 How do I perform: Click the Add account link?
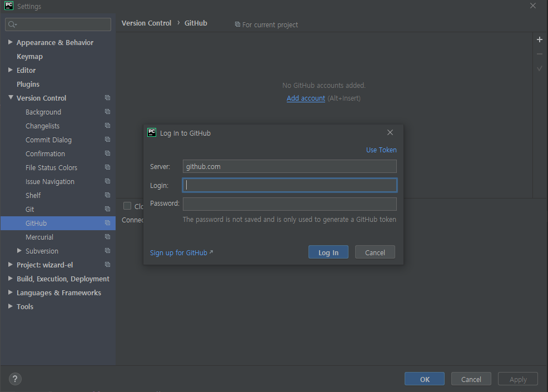point(306,98)
